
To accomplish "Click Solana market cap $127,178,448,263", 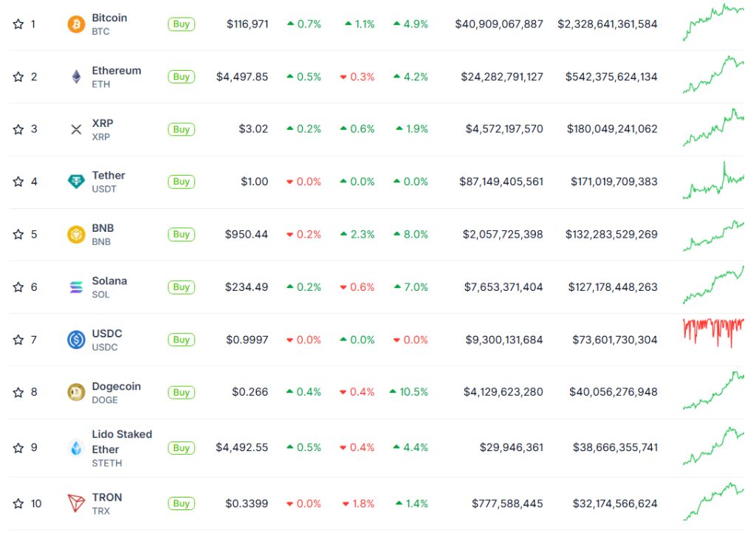I will 613,287.
